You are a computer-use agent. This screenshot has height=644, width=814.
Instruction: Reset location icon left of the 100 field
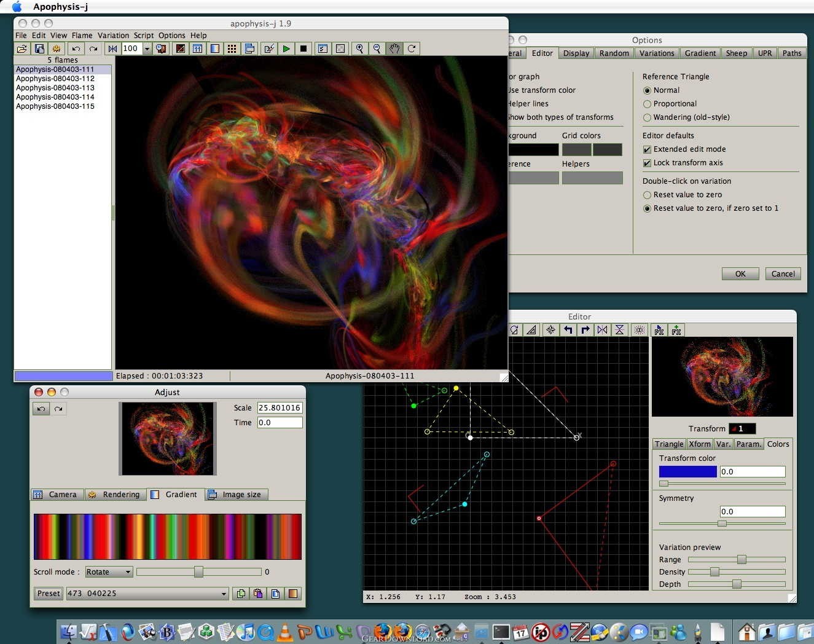click(112, 49)
